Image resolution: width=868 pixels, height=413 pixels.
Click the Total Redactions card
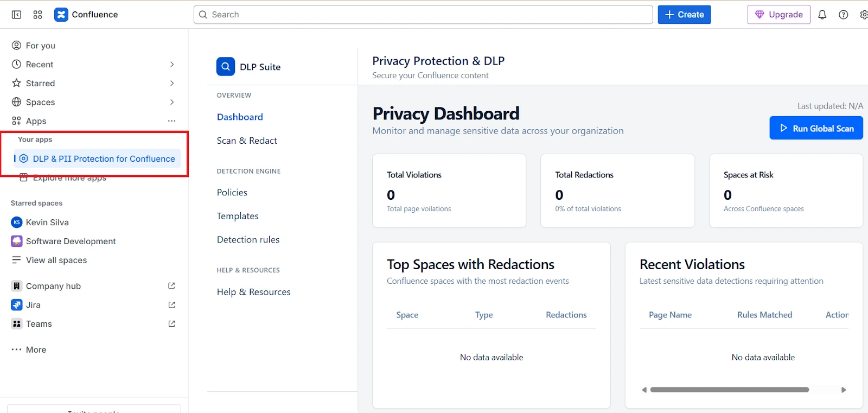pos(617,190)
